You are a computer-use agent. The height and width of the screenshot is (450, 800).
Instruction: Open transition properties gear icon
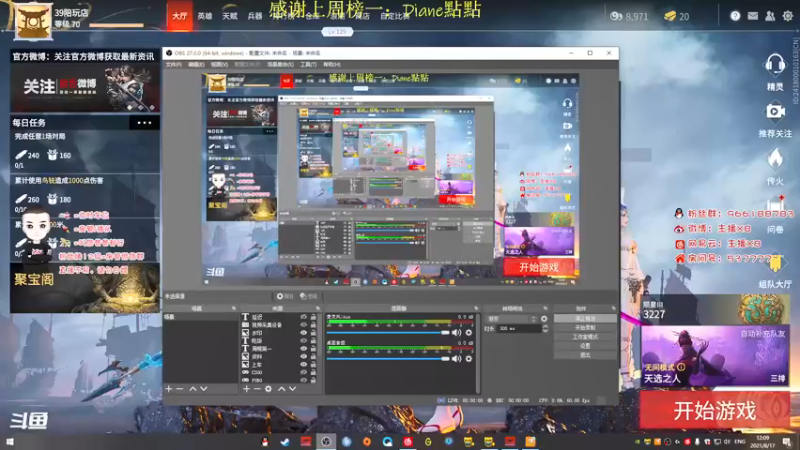(544, 319)
